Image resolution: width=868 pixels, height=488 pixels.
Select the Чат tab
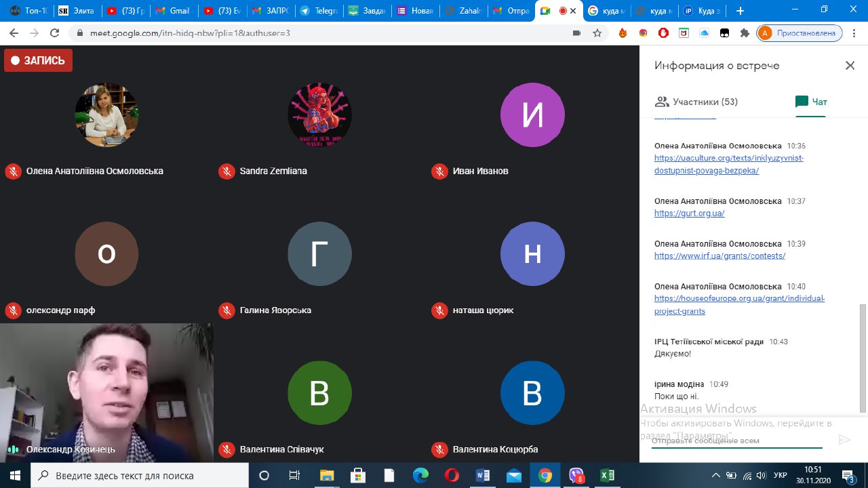click(811, 102)
